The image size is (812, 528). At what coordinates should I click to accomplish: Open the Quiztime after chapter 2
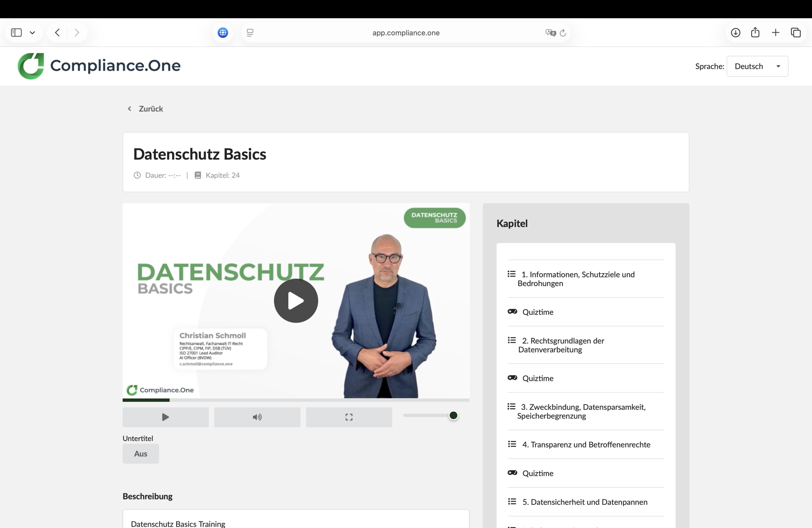tap(586, 378)
